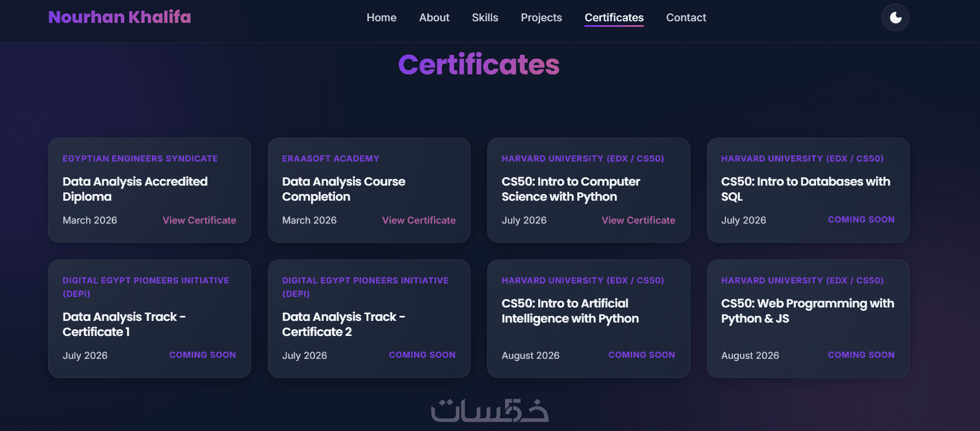The height and width of the screenshot is (431, 980).
Task: Open the Projects nav item
Action: tap(541, 17)
